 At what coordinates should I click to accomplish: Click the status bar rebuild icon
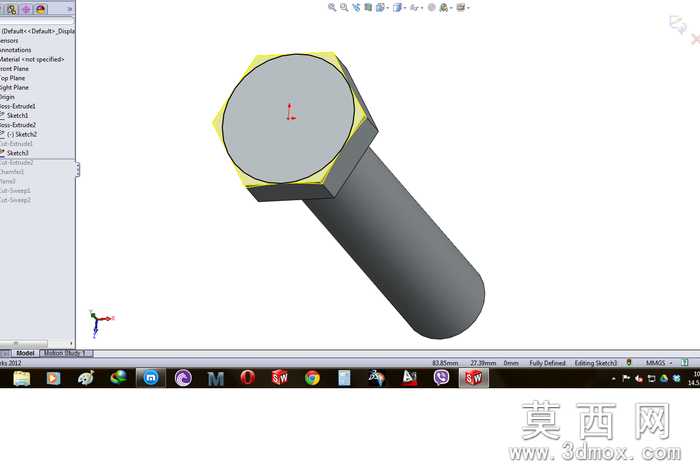point(629,362)
